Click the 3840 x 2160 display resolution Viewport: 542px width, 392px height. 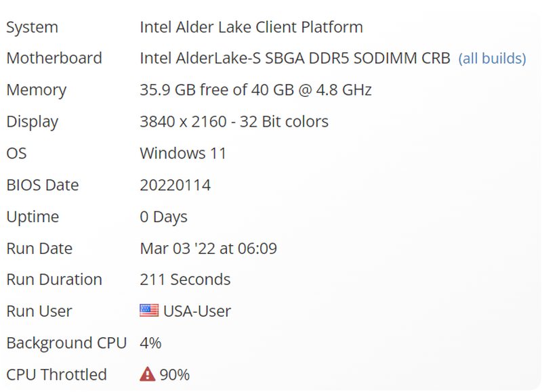(234, 122)
